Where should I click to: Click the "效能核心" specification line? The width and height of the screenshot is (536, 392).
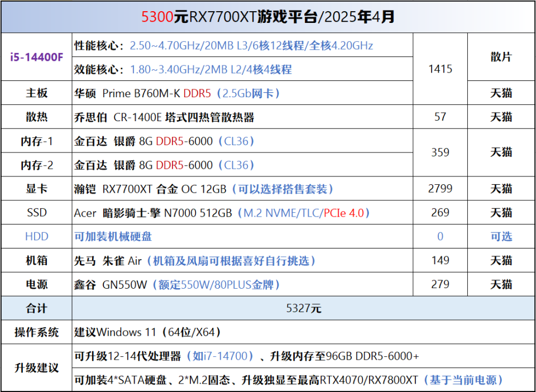pos(183,69)
